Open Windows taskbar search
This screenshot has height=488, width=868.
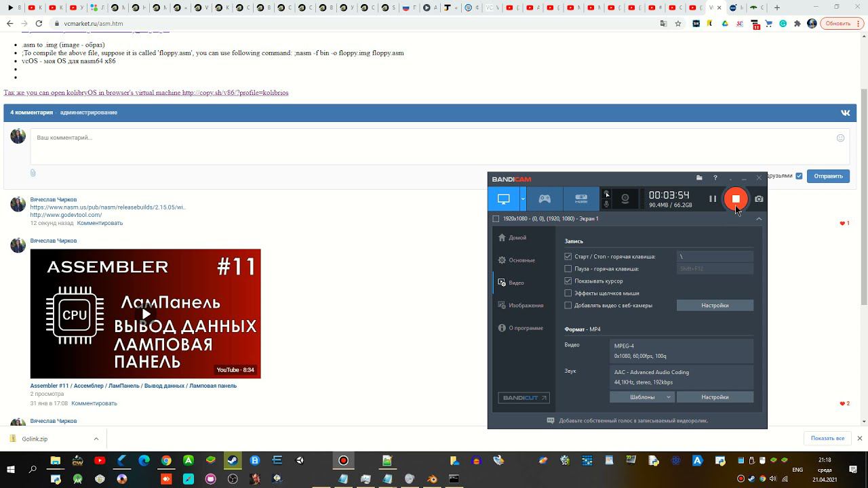tap(33, 469)
